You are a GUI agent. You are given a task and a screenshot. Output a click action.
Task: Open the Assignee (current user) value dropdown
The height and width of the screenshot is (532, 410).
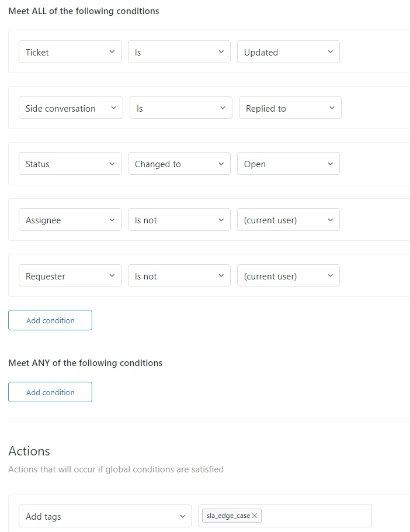tap(288, 220)
